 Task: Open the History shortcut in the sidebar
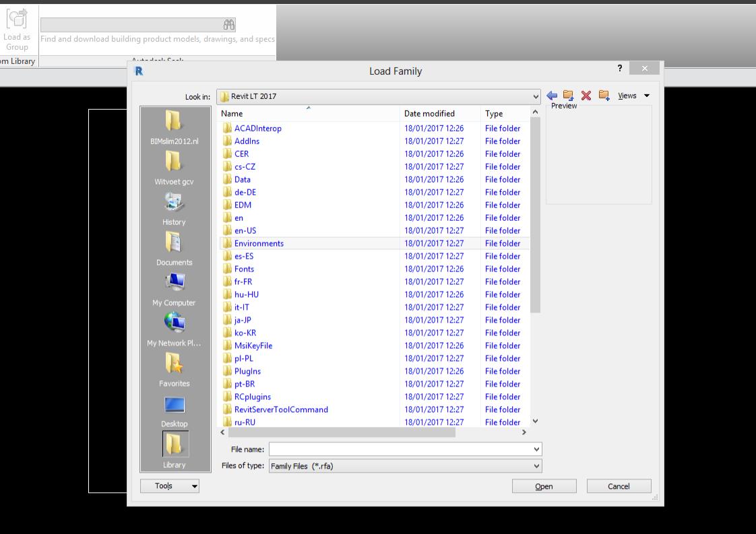click(174, 208)
